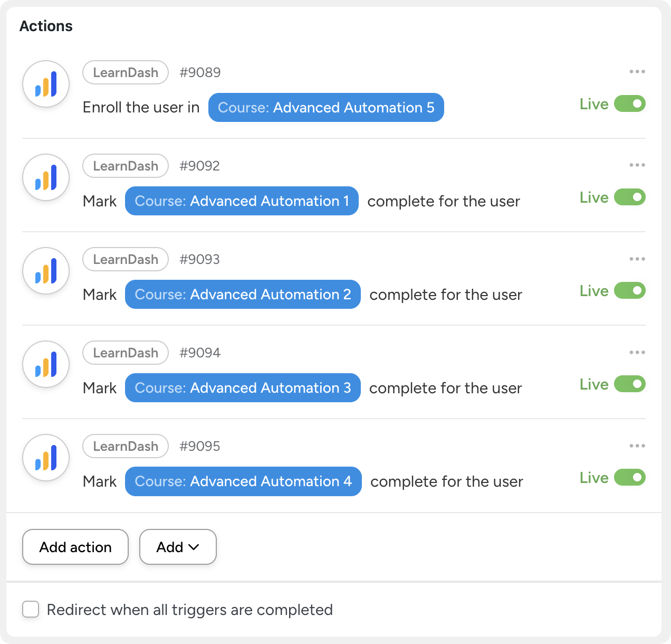Open the three-dot menu for action #9092

click(x=637, y=165)
